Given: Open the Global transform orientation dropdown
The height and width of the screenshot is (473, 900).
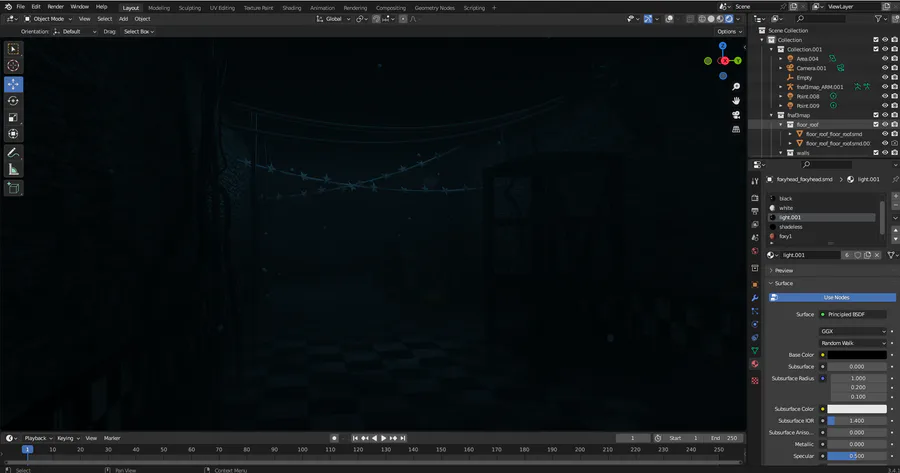Looking at the screenshot, I should (x=333, y=19).
